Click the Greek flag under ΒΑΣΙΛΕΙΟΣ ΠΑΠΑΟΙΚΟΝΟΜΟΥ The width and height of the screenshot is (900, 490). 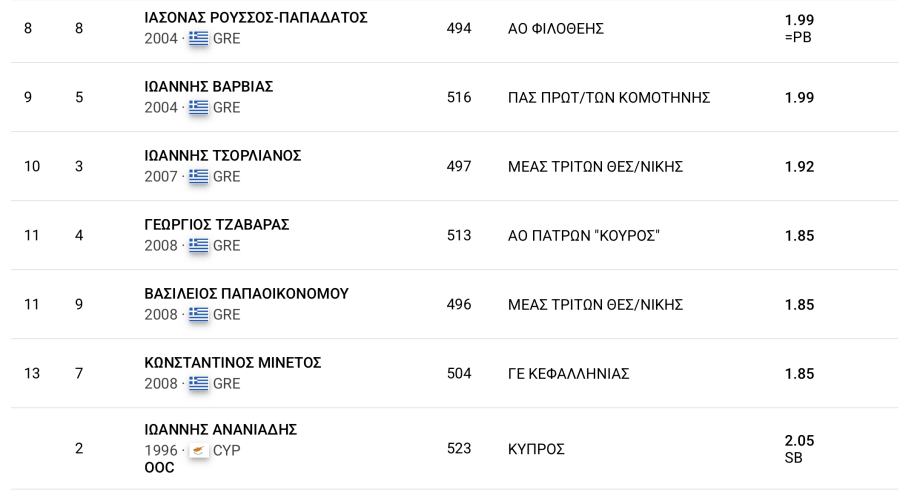point(199,314)
